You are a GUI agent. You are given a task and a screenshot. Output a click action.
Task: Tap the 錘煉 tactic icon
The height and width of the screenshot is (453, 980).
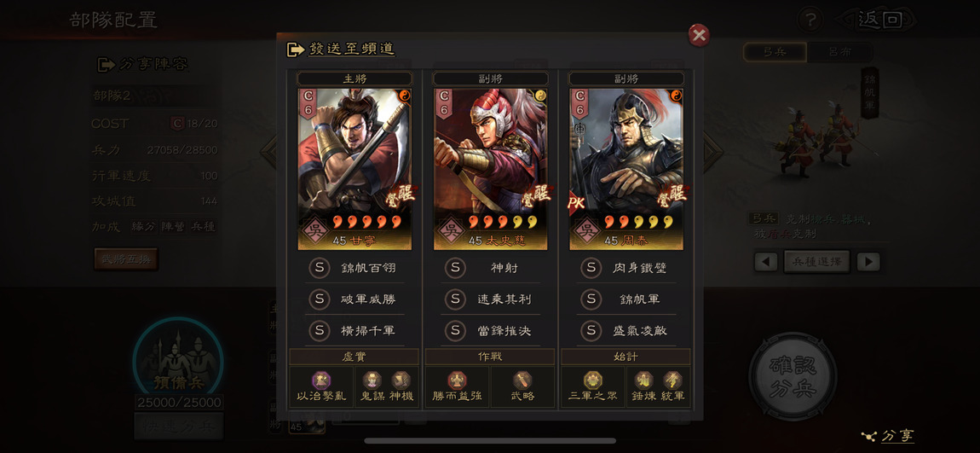pyautogui.click(x=643, y=380)
